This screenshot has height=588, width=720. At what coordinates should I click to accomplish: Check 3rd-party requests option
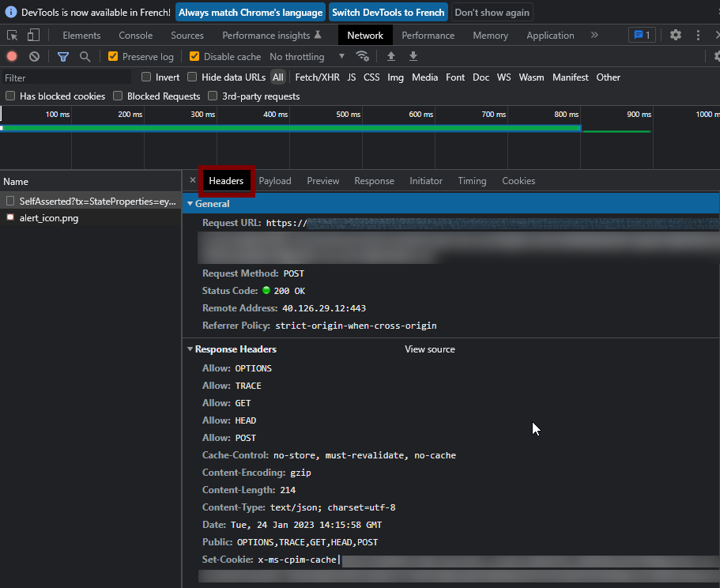click(x=212, y=96)
